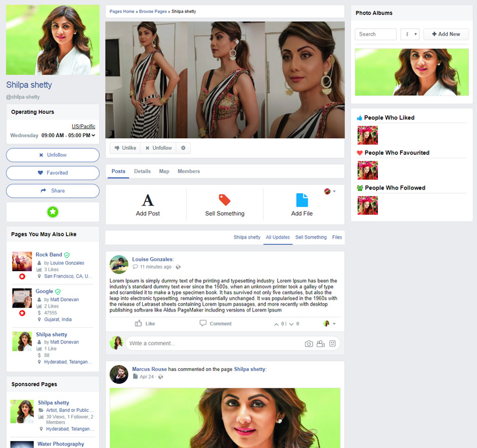Viewport: 477px width, 448px height.
Task: Click the Add New album button
Action: tap(446, 34)
